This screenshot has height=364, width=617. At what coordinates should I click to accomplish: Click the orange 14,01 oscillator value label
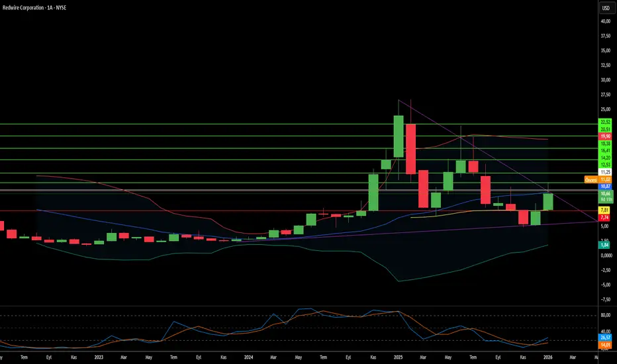pyautogui.click(x=605, y=345)
